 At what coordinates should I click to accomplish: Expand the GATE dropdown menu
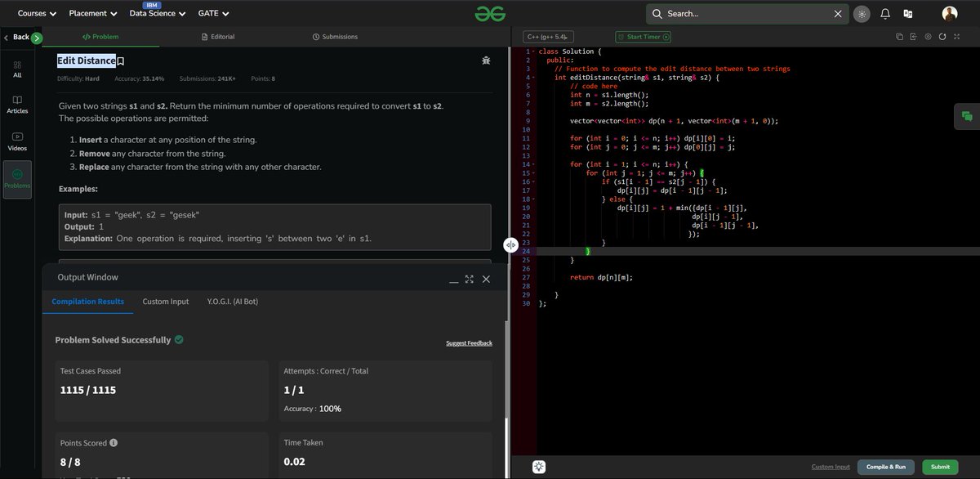click(213, 14)
